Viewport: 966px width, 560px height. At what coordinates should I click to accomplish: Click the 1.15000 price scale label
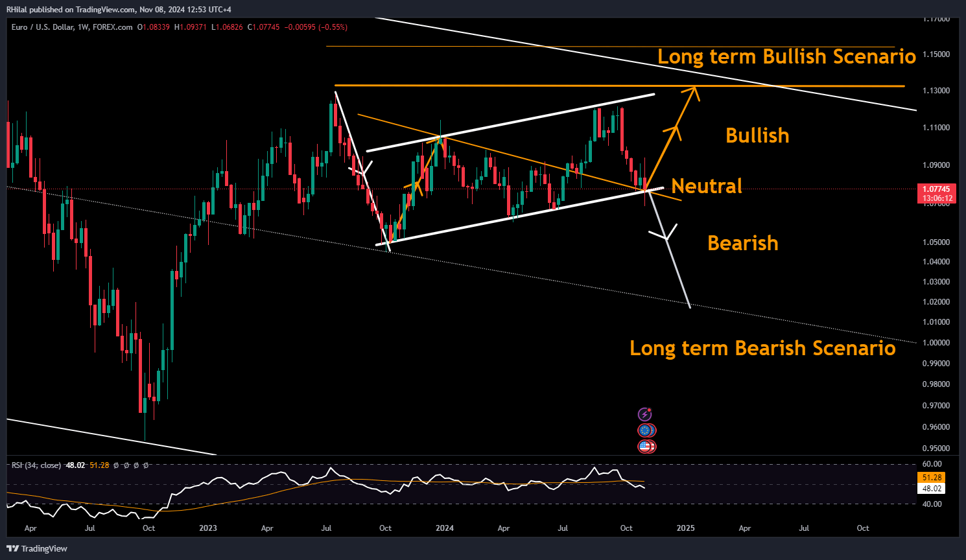[x=936, y=54]
